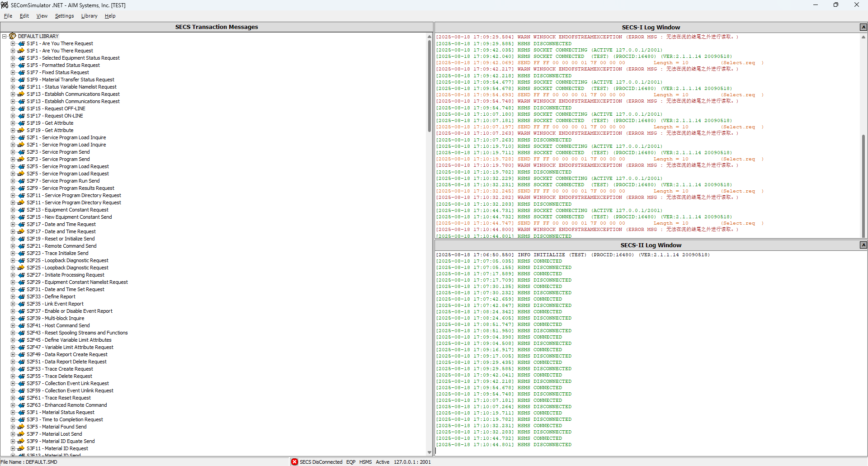
Task: Select S2F37 - Enable or Disable Event Report
Action: coord(70,311)
